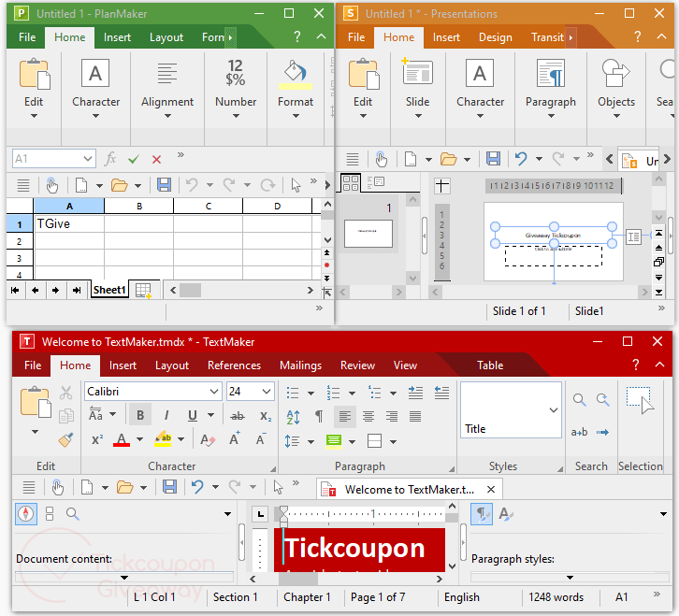Screen dimensions: 679x616
Task: Click the Search magnifier in TextMaker ribbon
Action: (x=580, y=399)
